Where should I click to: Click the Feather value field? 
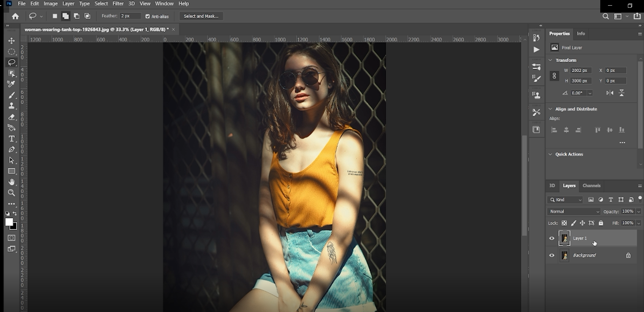[130, 16]
